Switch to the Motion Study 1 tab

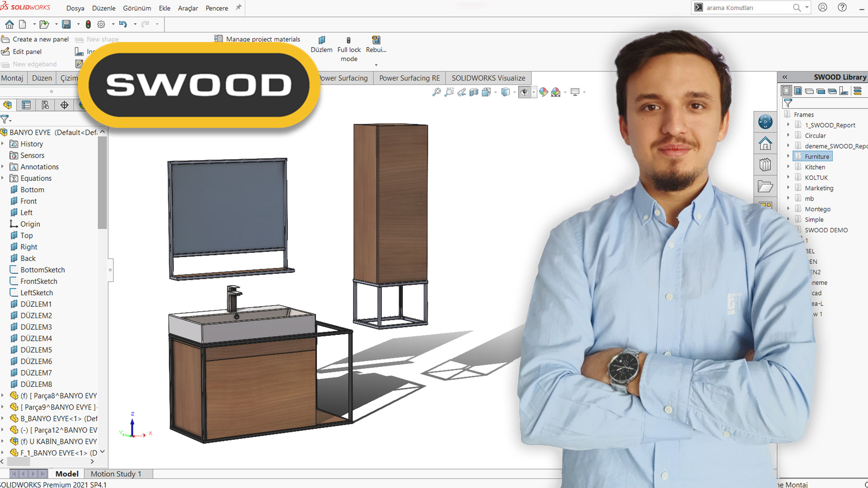pos(116,474)
